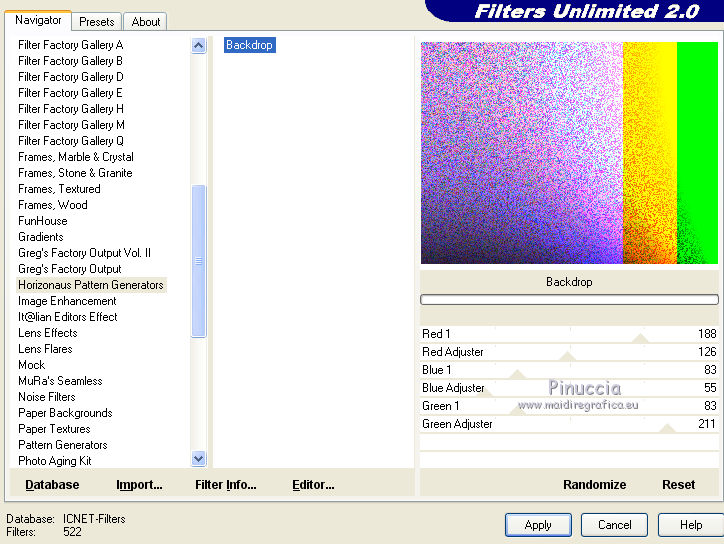
Task: Click the category list scrollbar thumb
Action: (199, 261)
